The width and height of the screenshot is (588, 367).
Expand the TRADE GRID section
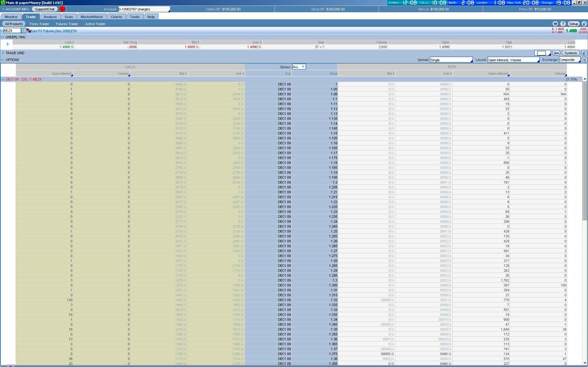3,53
